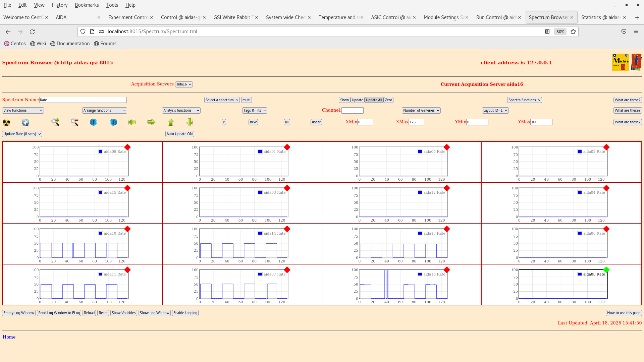Open the Number of Galleries dropdown
Image resolution: width=644 pixels, height=362 pixels.
coord(421,111)
